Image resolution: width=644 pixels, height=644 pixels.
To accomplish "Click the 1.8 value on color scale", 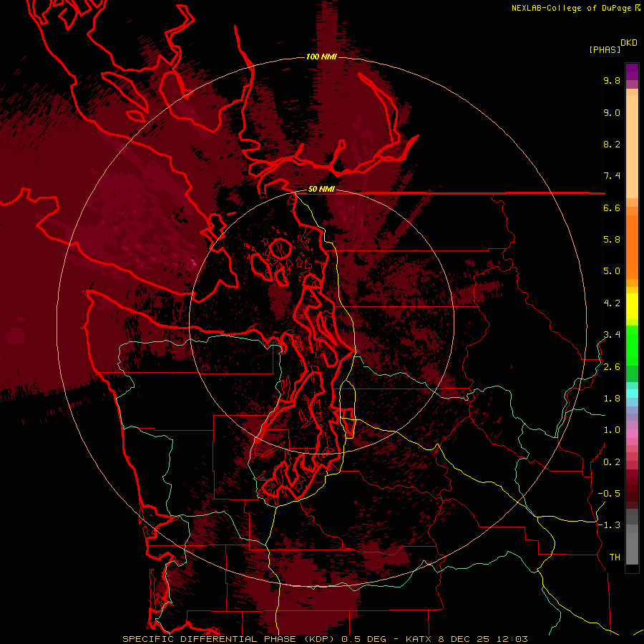I will (612, 399).
